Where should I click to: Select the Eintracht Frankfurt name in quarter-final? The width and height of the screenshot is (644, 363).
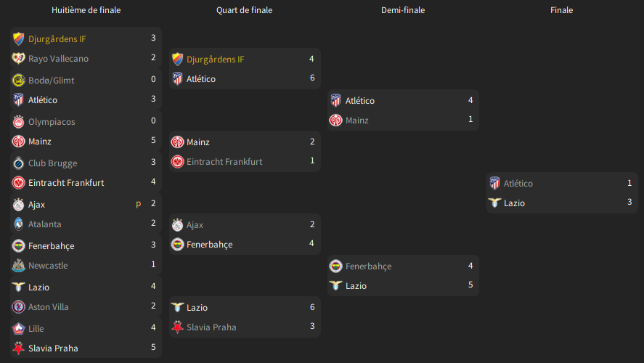[224, 162]
